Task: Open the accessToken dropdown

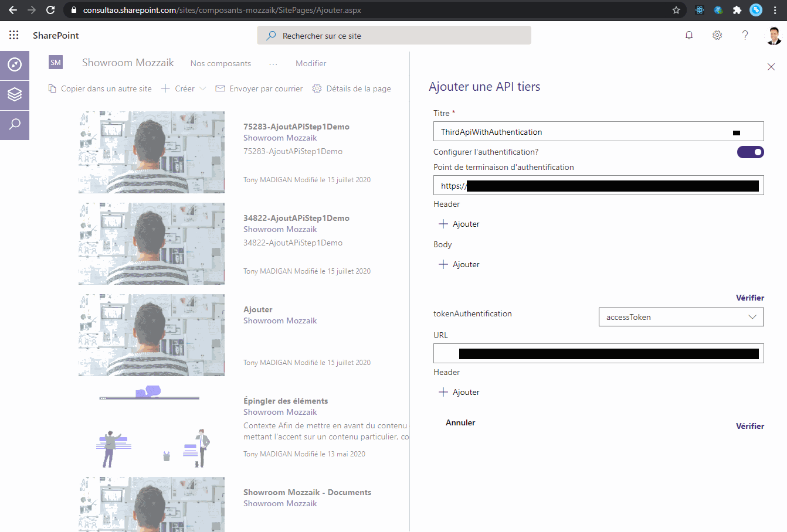Action: [681, 317]
